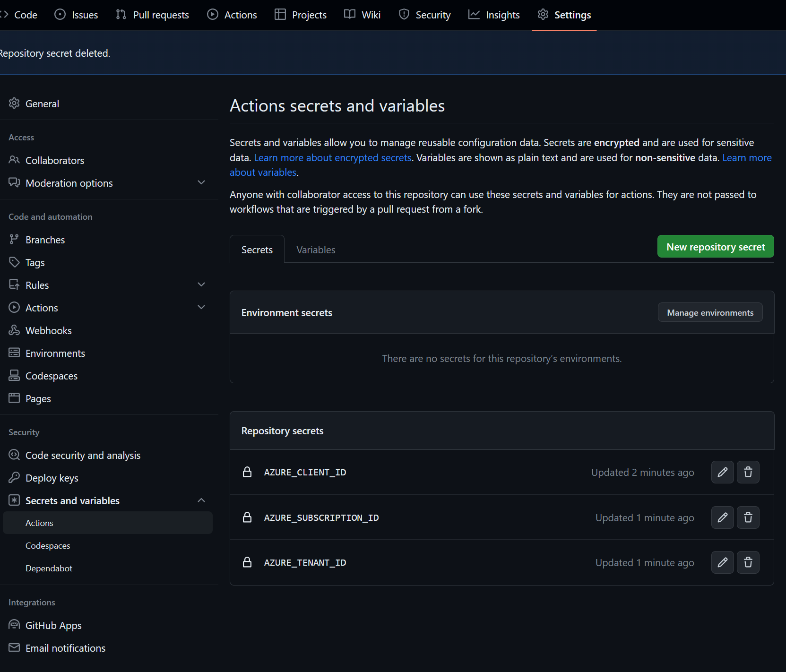Expand the Moderation options chevron
Viewport: 786px width, 672px height.
(201, 182)
